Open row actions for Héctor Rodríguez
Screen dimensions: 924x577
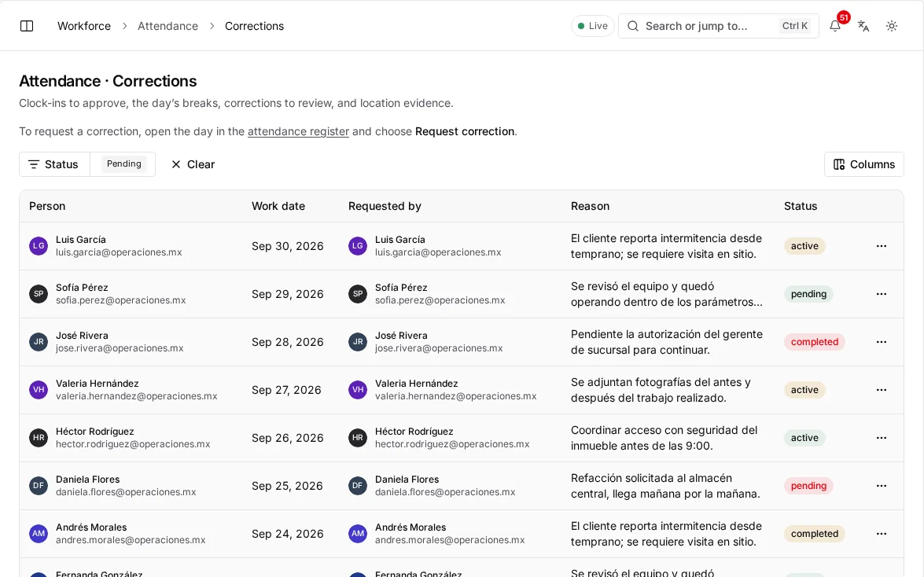pyautogui.click(x=881, y=438)
